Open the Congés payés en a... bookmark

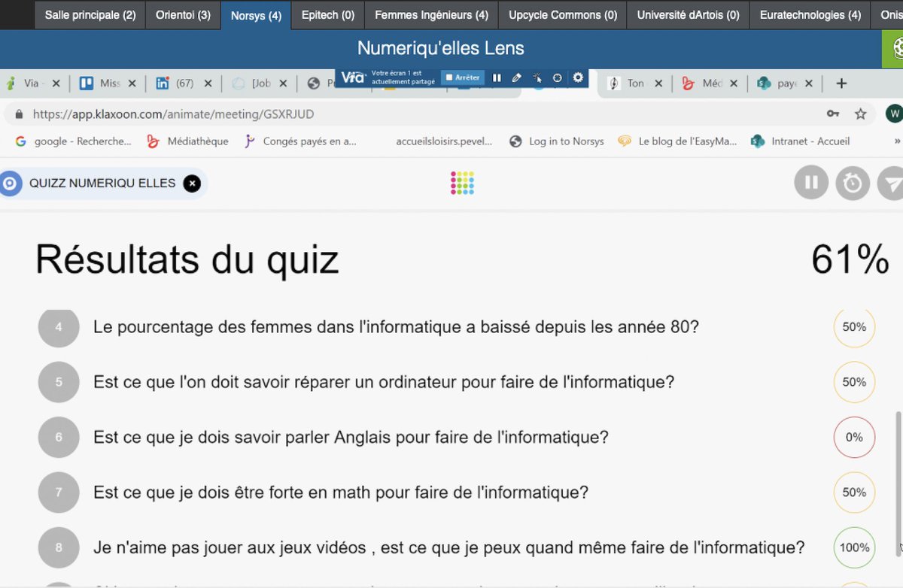coord(300,141)
